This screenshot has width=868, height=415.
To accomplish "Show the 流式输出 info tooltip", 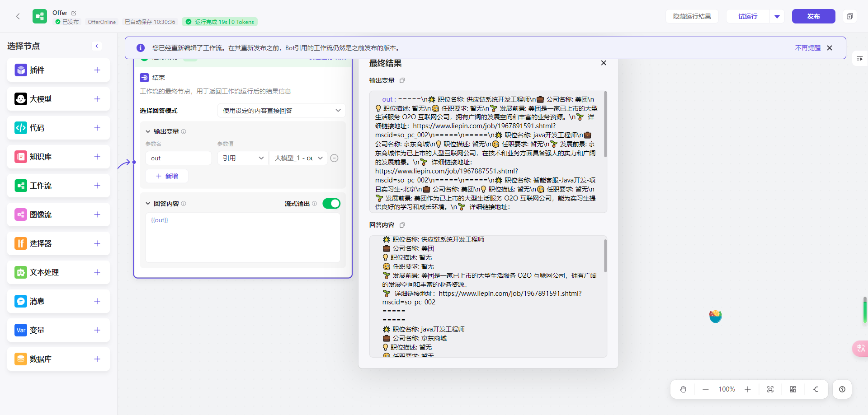I will click(x=315, y=204).
